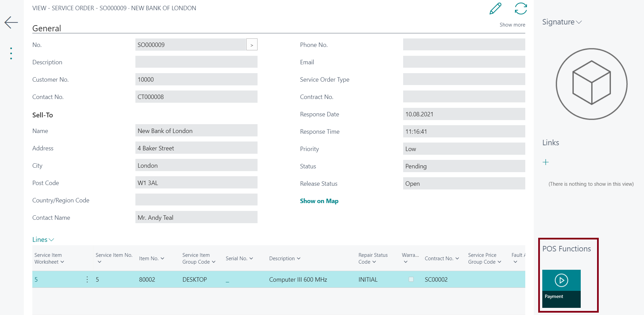Image resolution: width=644 pixels, height=315 pixels.
Task: Toggle Warranty checkbox on Computer III row
Action: [x=411, y=279]
